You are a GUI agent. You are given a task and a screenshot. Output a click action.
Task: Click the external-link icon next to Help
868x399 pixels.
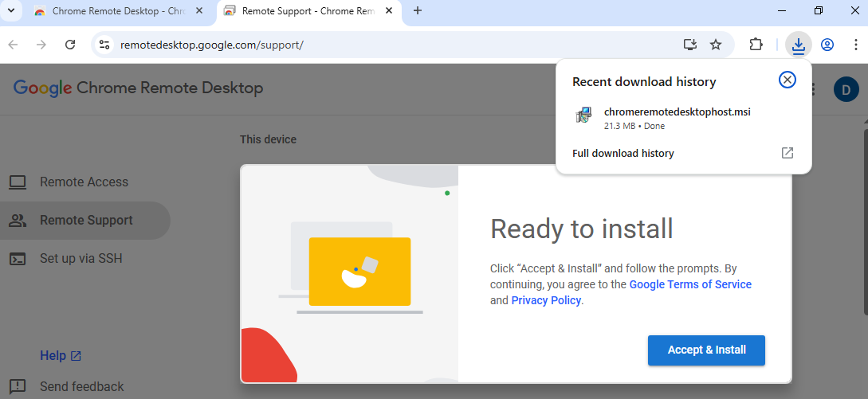pos(77,356)
